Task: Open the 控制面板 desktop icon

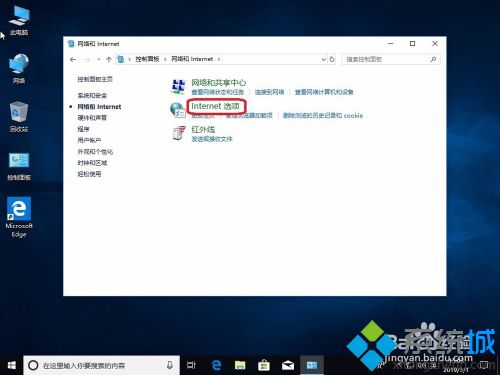Action: coord(19,167)
